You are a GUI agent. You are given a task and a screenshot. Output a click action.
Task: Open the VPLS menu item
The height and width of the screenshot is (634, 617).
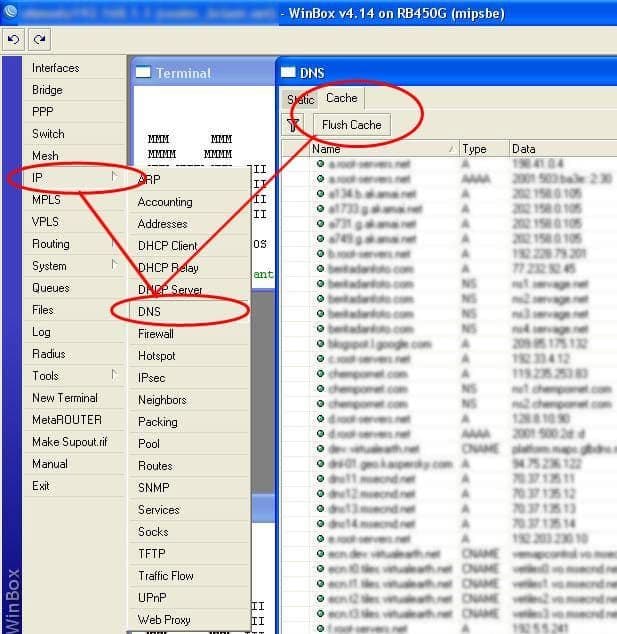(74, 222)
